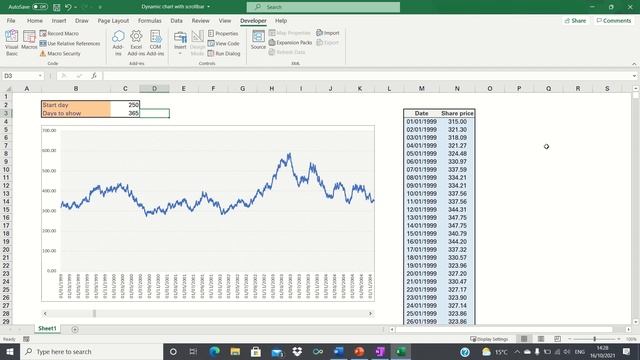
Task: Open the Help tab
Action: click(281, 20)
